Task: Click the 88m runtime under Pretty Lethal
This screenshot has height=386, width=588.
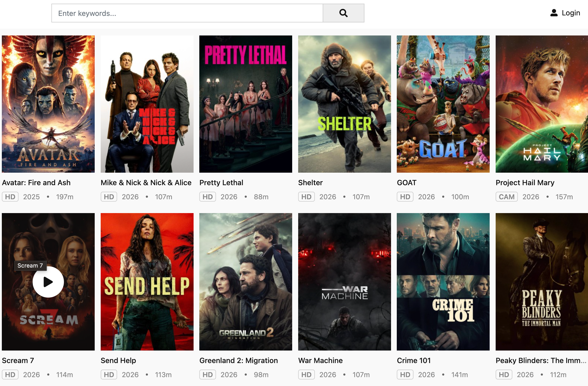Action: coord(261,197)
